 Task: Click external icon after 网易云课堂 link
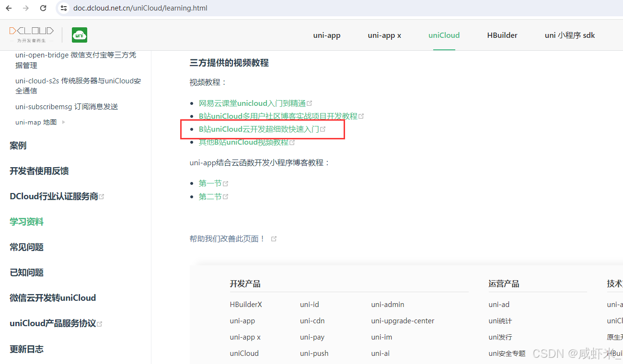(x=310, y=103)
